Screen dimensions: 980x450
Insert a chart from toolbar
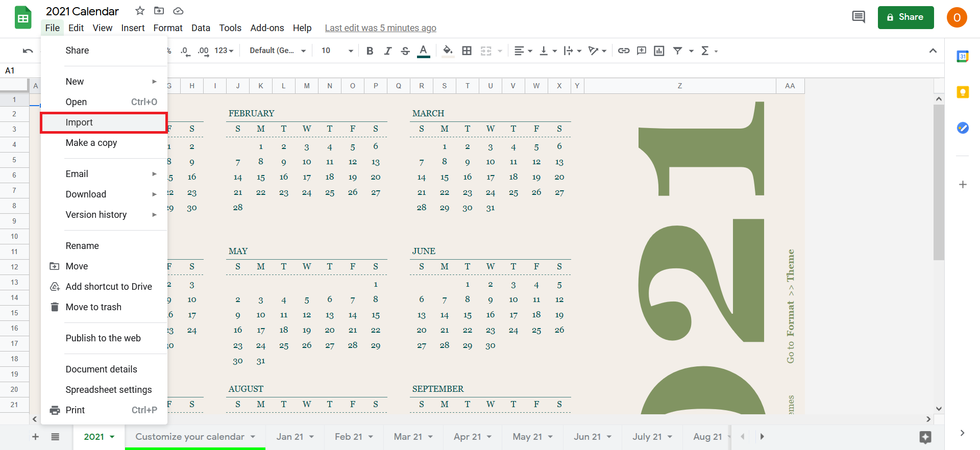659,51
